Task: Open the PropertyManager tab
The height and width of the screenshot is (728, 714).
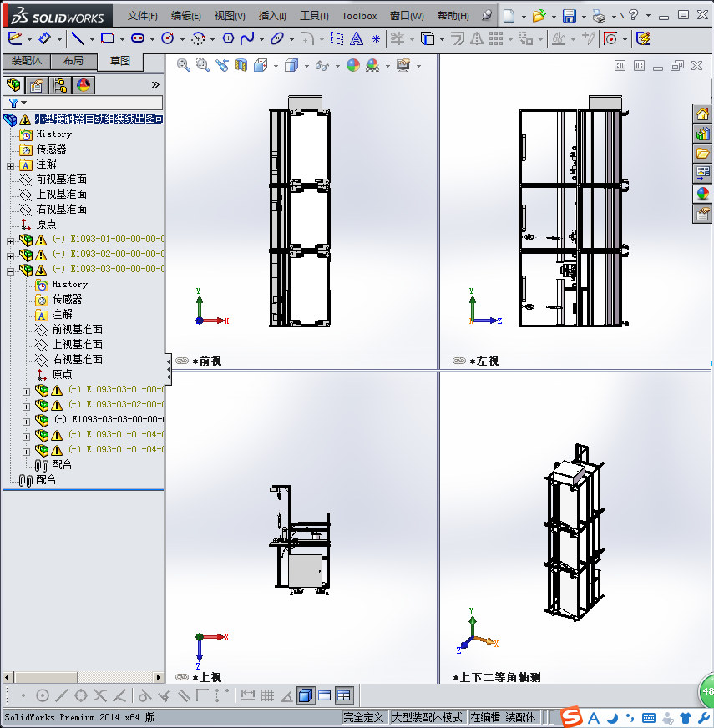Action: click(x=37, y=85)
